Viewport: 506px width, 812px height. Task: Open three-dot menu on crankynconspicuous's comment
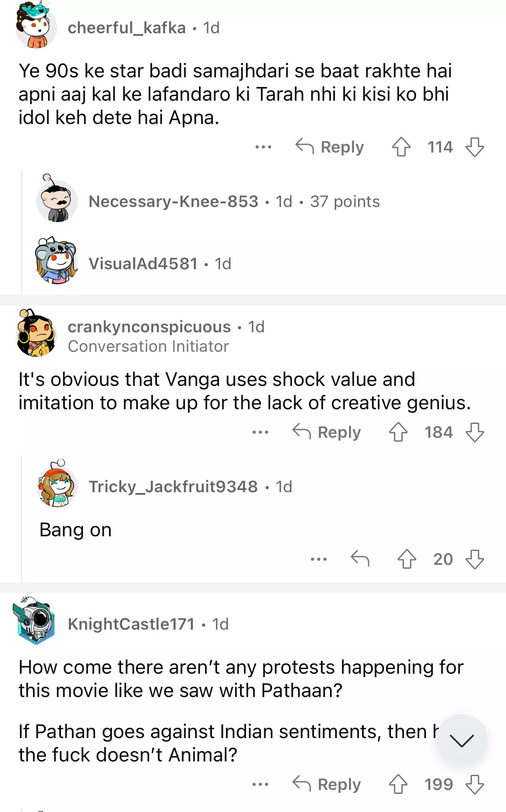tap(260, 432)
